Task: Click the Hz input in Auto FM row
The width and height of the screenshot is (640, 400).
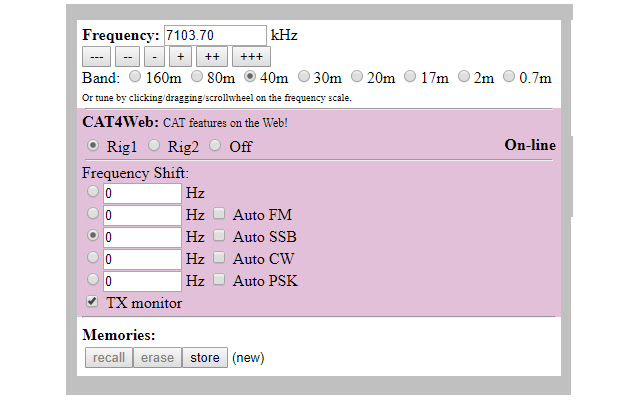Action: (142, 216)
